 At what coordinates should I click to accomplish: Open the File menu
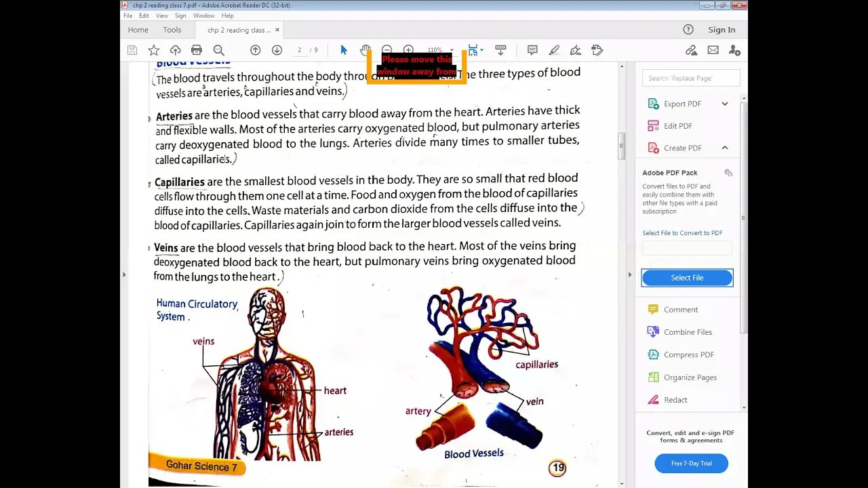pyautogui.click(x=127, y=16)
